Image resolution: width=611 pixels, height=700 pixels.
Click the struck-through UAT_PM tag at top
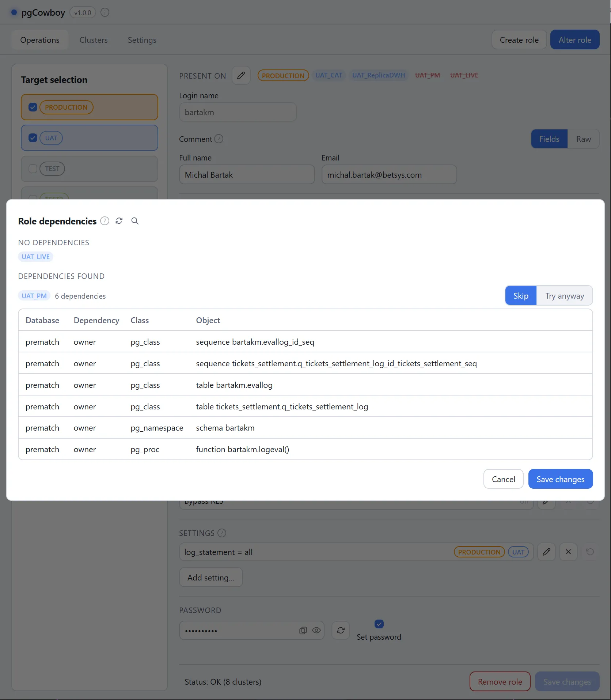pos(427,75)
